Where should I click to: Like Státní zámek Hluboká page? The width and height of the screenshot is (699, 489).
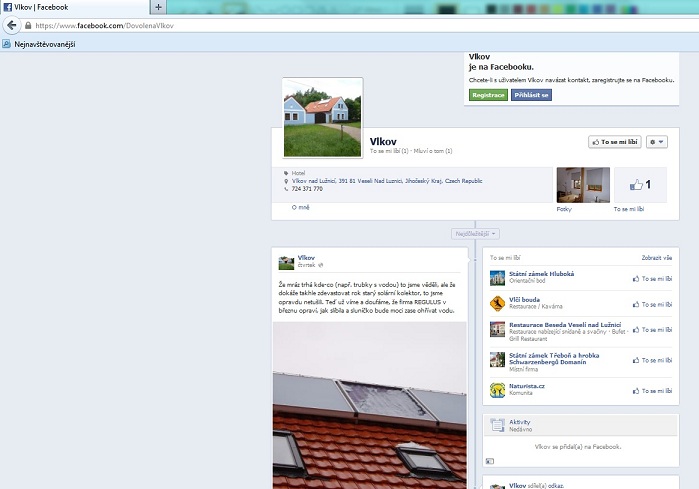click(652, 279)
